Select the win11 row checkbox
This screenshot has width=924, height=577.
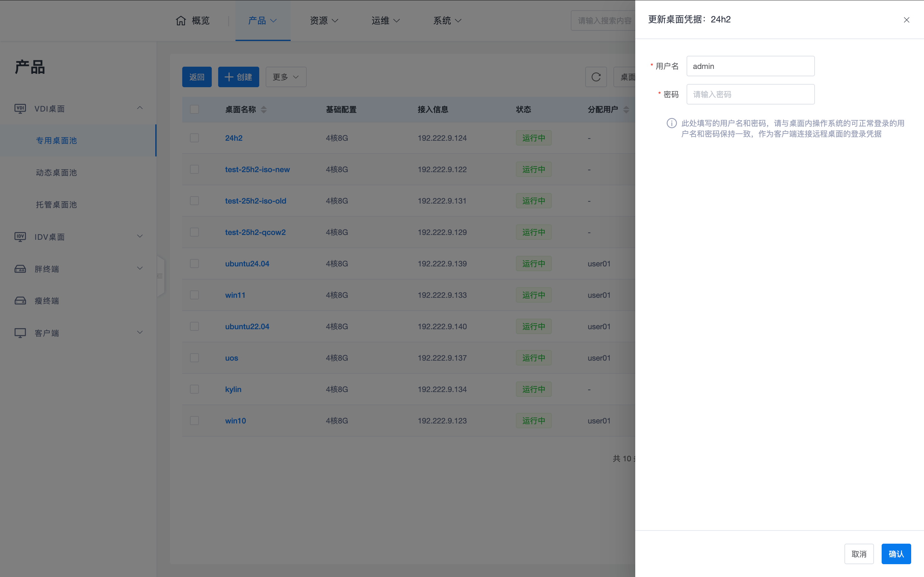(x=194, y=295)
